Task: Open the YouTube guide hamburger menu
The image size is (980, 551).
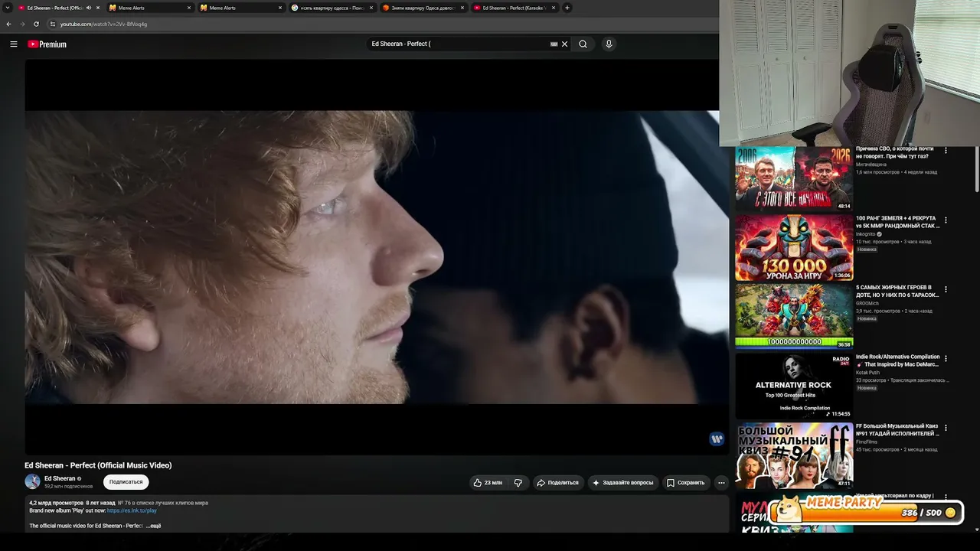Action: click(14, 44)
